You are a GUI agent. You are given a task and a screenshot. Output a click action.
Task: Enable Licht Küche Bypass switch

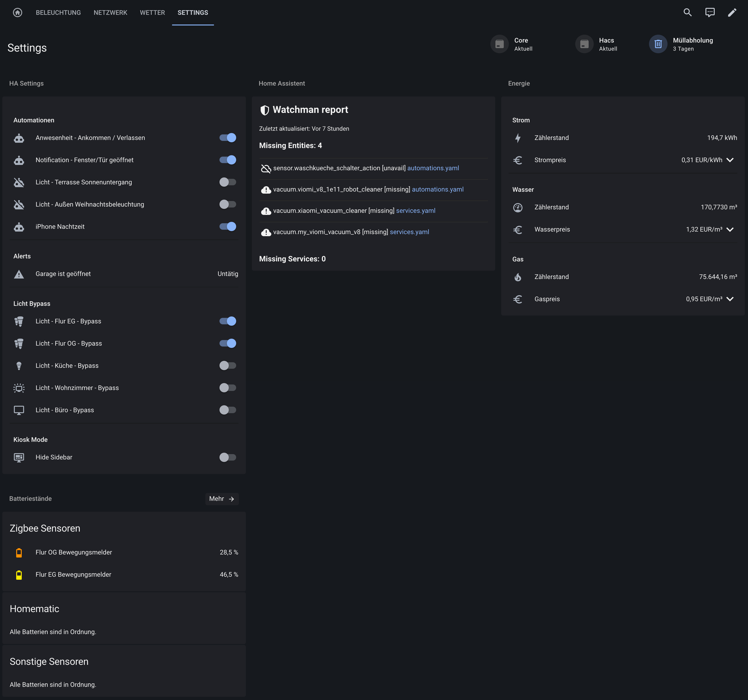(228, 365)
